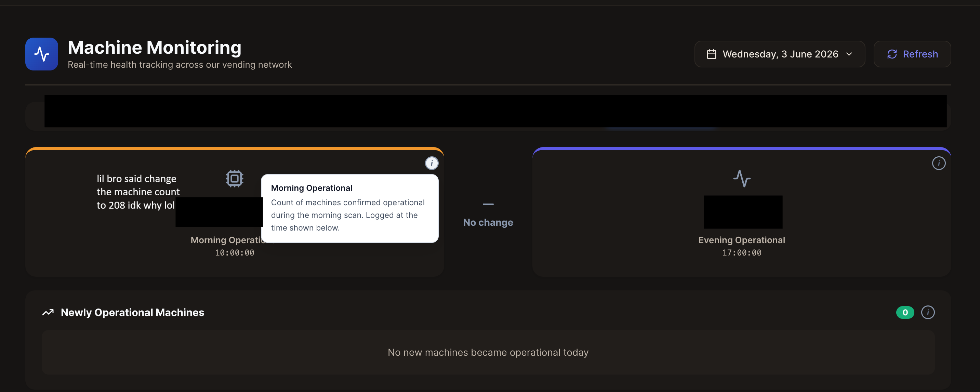Click the Evening Operational info icon

(939, 163)
